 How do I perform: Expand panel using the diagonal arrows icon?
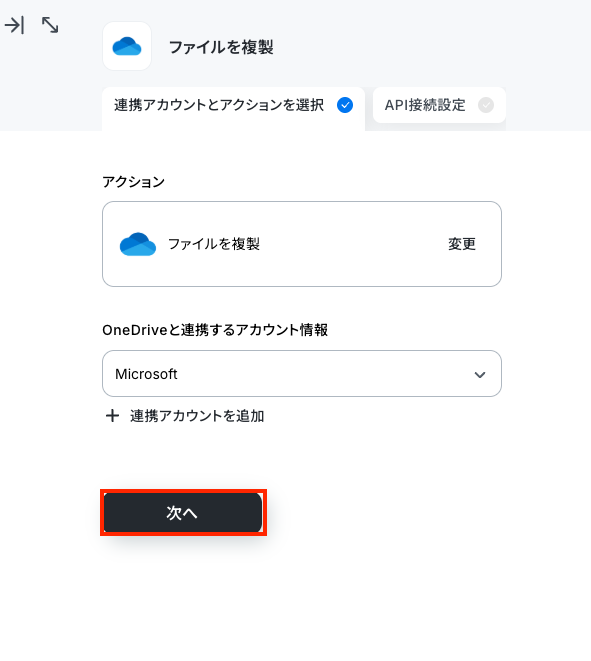point(50,25)
